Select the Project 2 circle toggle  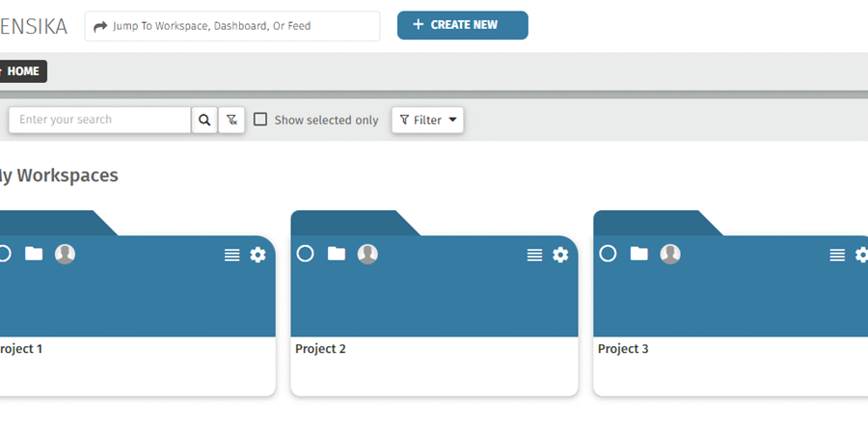(305, 254)
